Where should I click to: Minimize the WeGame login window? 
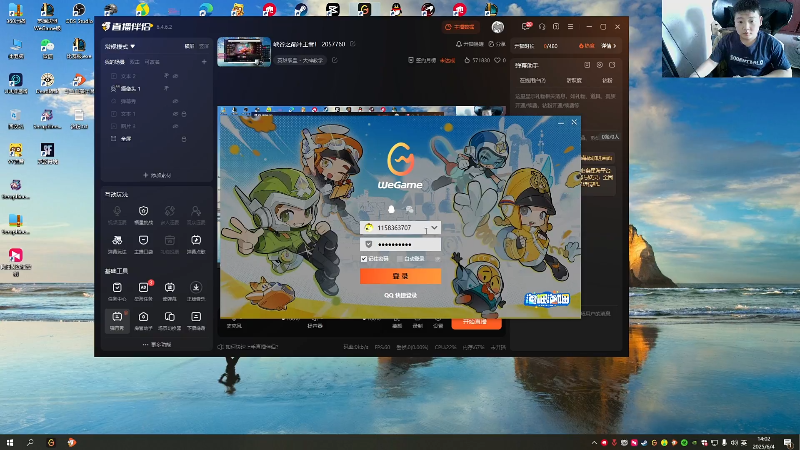561,122
